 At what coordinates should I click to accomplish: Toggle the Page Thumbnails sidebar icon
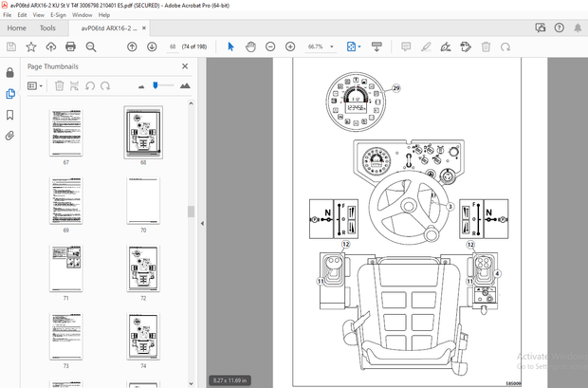pos(10,94)
